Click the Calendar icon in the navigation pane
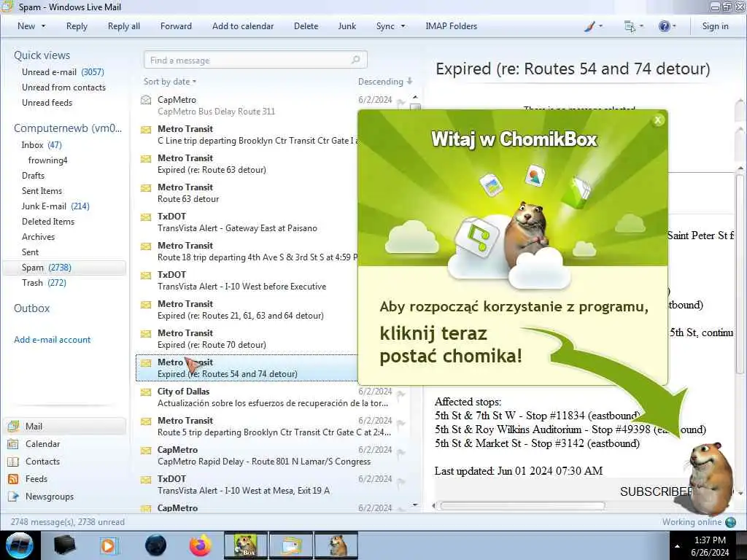 [13, 444]
